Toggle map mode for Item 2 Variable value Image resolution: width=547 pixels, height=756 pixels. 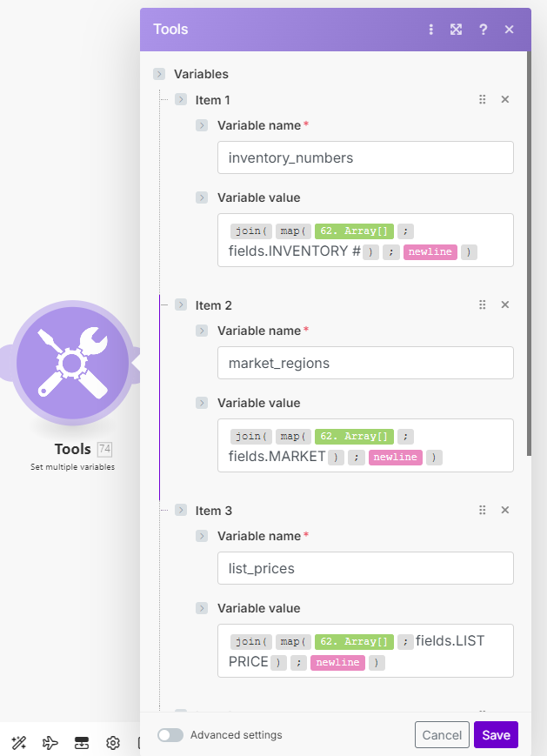[x=202, y=403]
